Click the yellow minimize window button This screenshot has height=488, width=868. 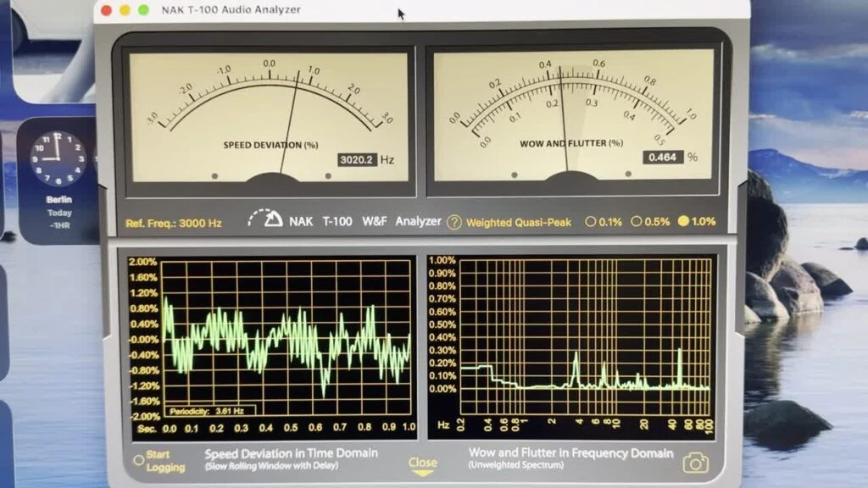(x=125, y=10)
